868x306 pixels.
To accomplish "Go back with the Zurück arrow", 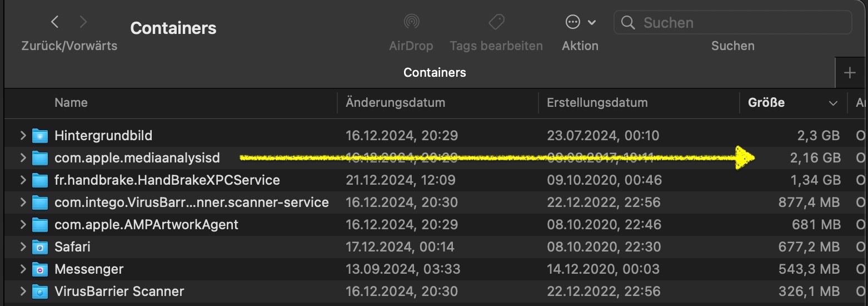I will click(54, 22).
